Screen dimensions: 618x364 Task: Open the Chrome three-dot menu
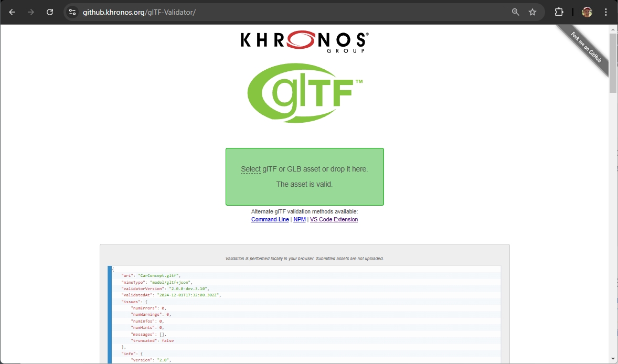coord(606,12)
